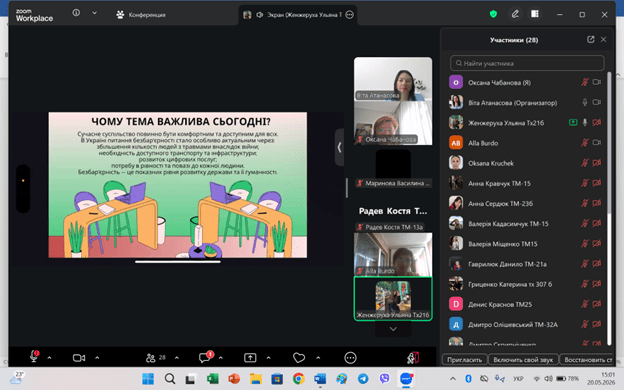Screen dimensions: 624x390
Task: Click Включить свой звук button
Action: tap(523, 360)
